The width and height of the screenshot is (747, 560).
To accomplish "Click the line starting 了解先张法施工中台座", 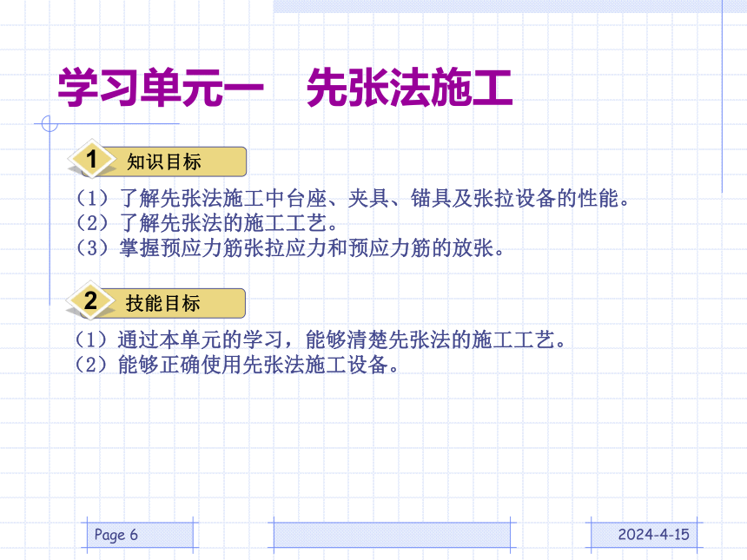I will (352, 198).
